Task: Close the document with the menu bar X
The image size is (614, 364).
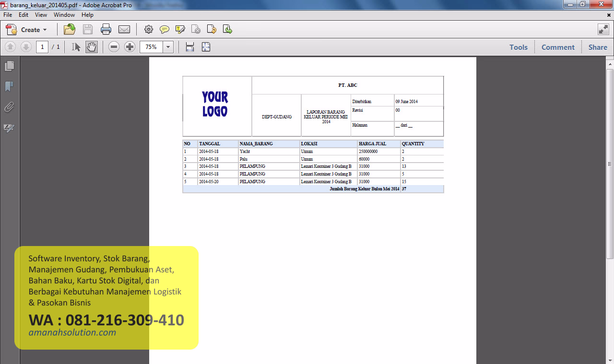Action: 609,15
